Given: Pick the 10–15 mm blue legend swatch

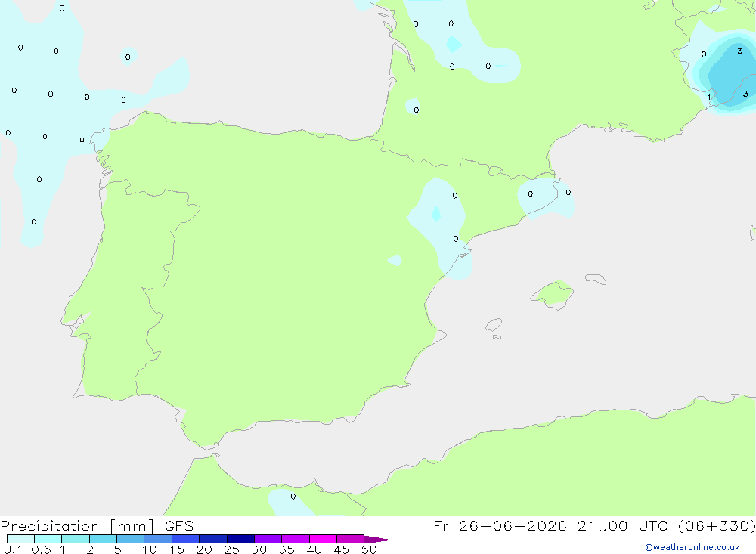Looking at the screenshot, I should (158, 539).
